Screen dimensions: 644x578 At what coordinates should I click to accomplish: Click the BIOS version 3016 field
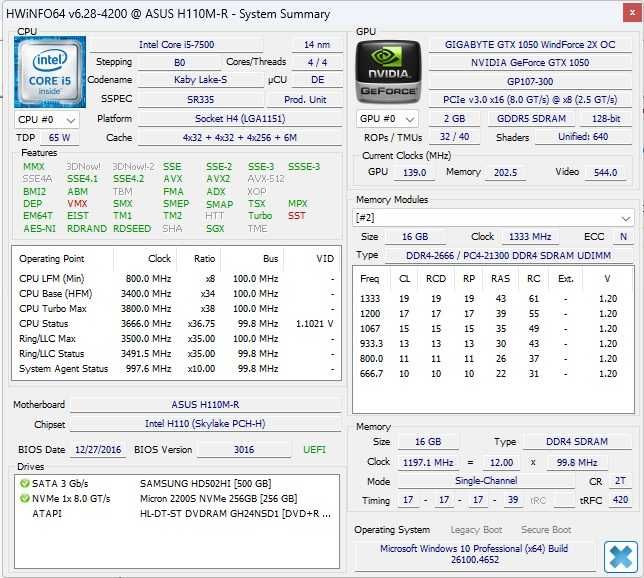coord(244,449)
